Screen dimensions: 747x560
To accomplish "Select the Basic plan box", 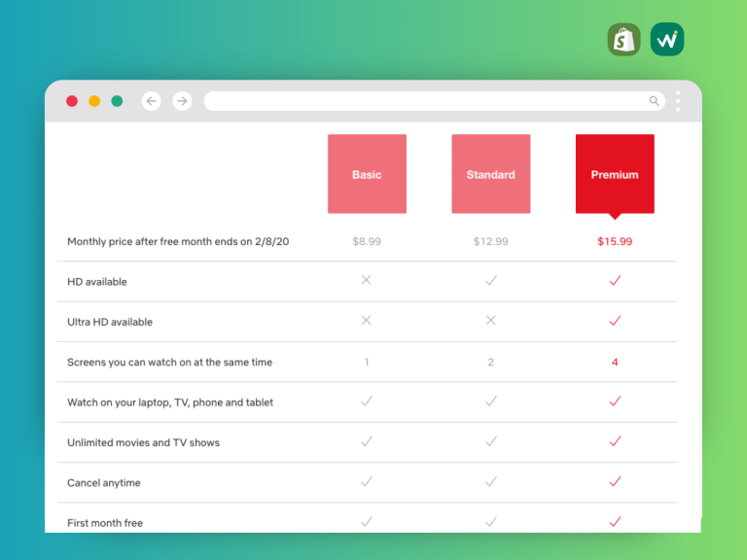I will 367,174.
